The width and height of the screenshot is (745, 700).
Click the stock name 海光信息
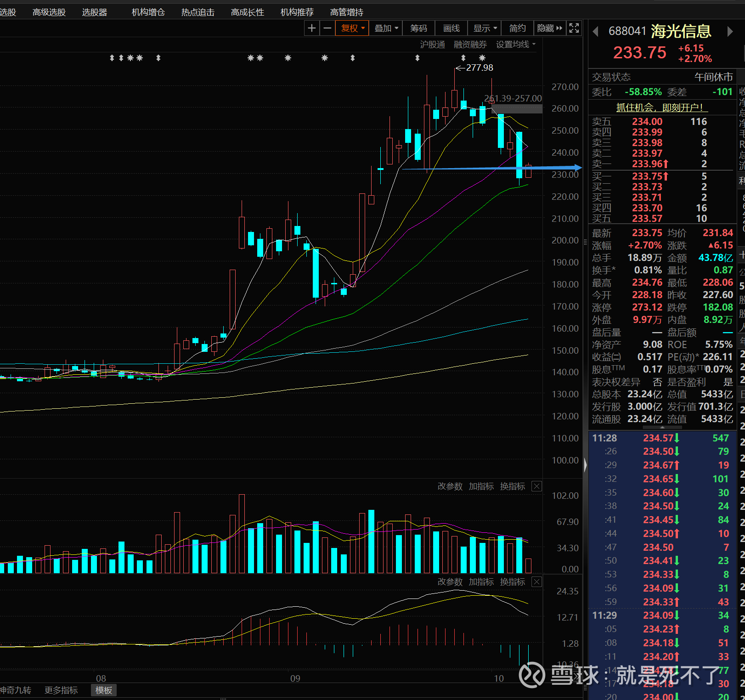(x=681, y=31)
